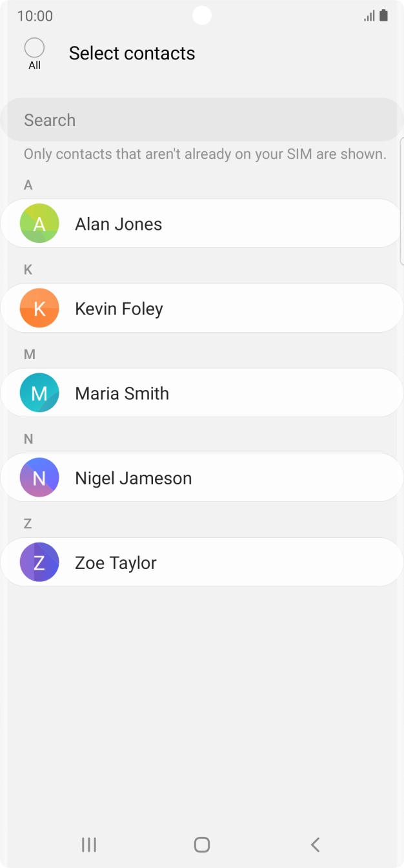Tap the battery status icon
This screenshot has height=868, width=404.
384,15
